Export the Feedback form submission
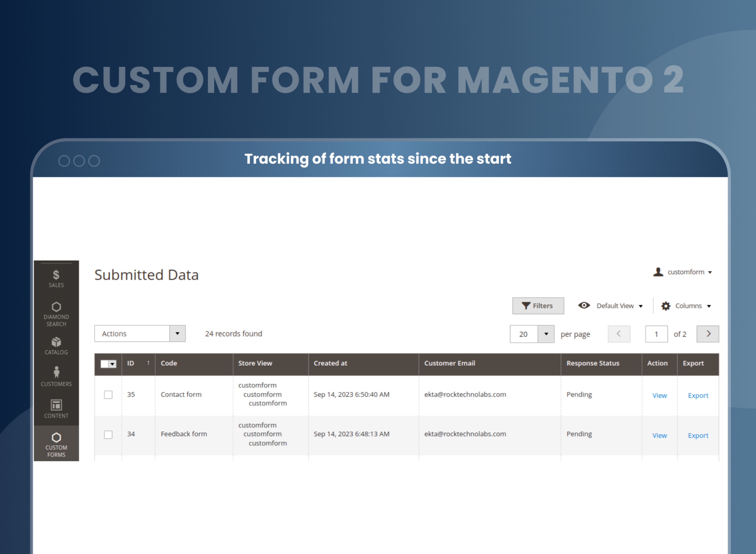Image resolution: width=756 pixels, height=554 pixels. coord(698,436)
